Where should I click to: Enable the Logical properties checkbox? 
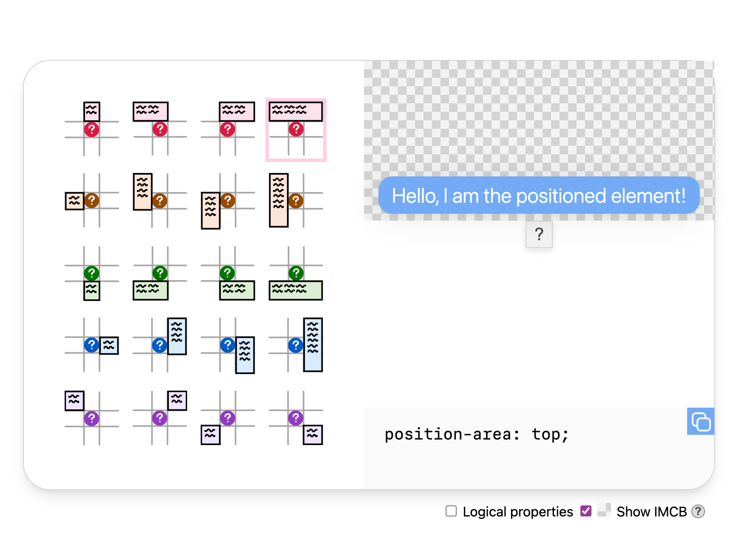point(451,511)
